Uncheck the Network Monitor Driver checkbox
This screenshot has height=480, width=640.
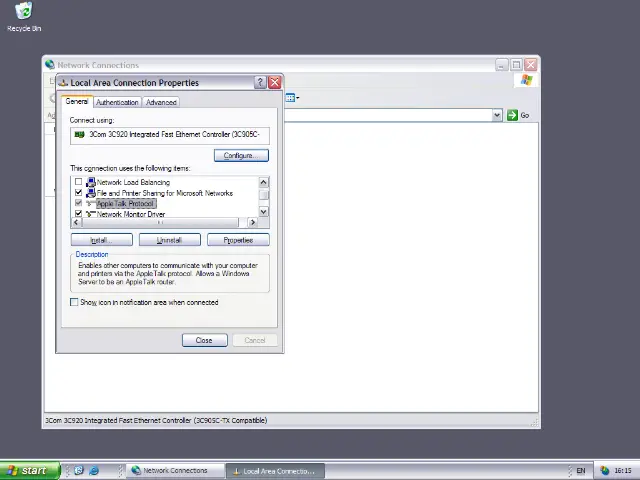point(78,213)
